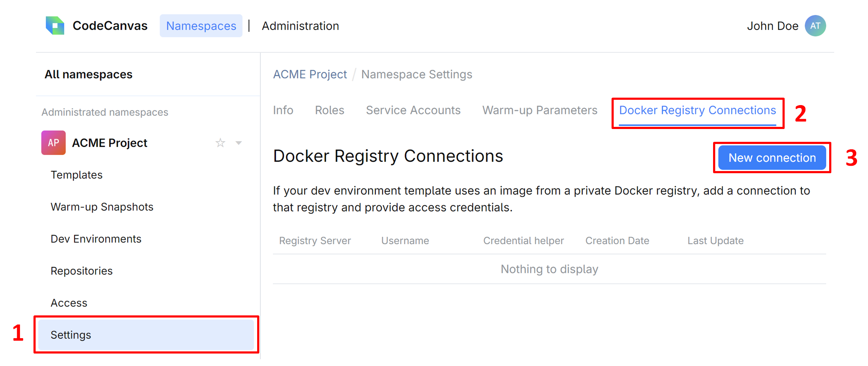The width and height of the screenshot is (868, 366).
Task: Click the CodeCanvas logo icon
Action: coord(55,26)
